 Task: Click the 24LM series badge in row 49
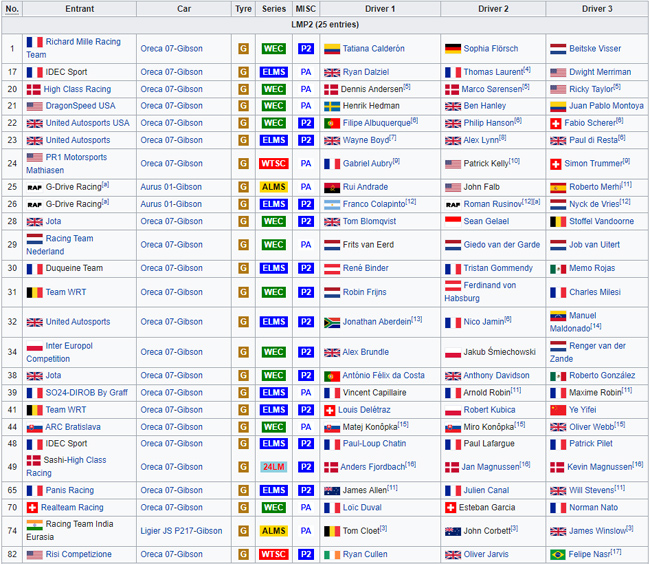click(274, 467)
